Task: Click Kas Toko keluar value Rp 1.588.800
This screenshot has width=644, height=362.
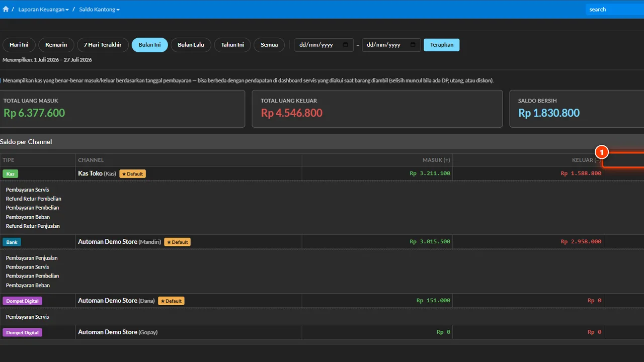Action: coord(581,173)
